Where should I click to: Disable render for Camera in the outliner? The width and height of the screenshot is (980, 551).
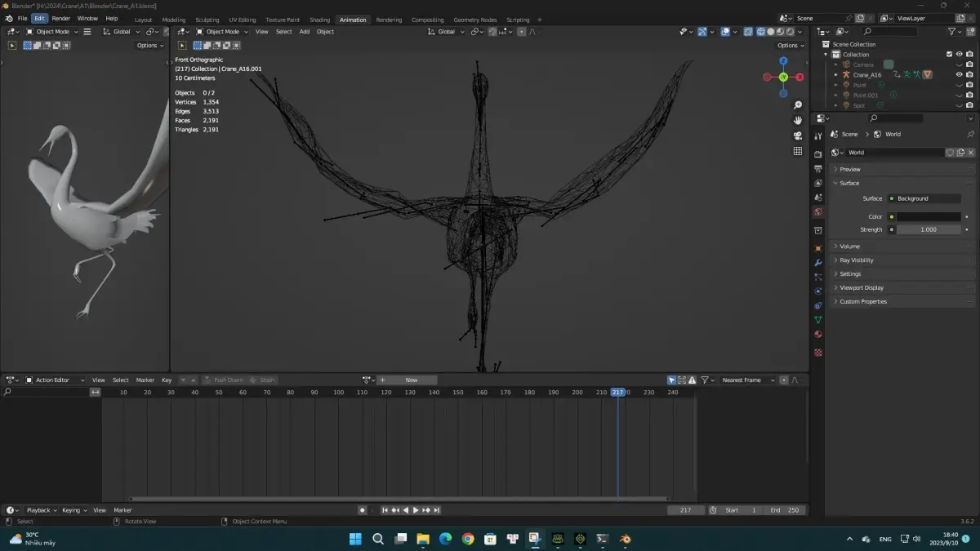(x=969, y=64)
